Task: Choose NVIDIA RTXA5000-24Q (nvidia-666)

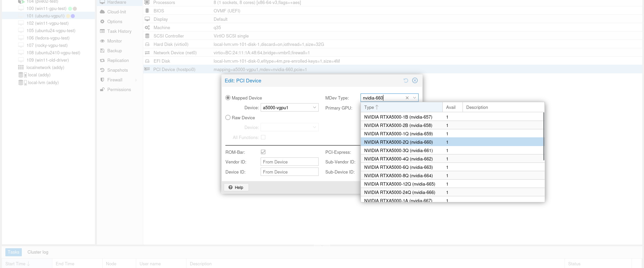Action: (452, 192)
